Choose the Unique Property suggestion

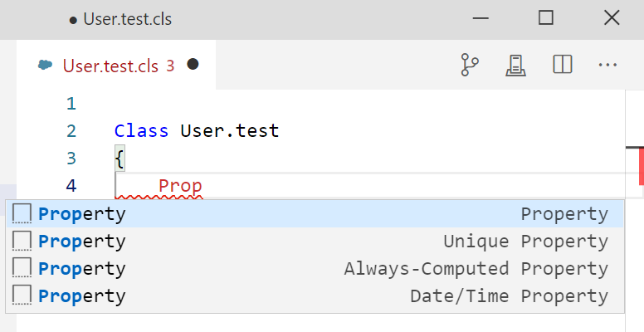click(315, 242)
